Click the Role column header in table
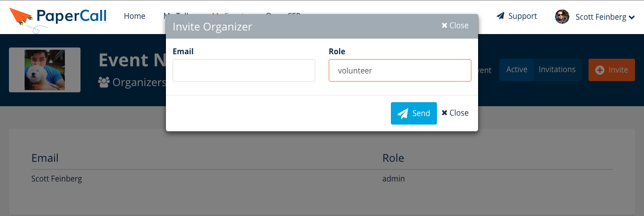 pos(393,158)
